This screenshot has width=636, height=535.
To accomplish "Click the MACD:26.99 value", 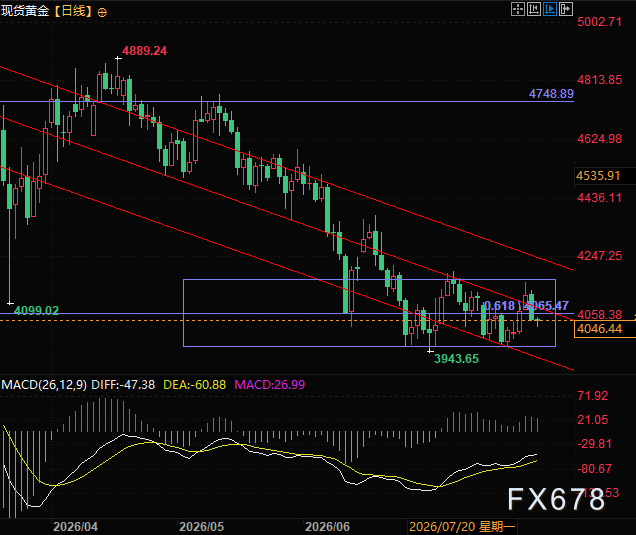I will pos(269,385).
